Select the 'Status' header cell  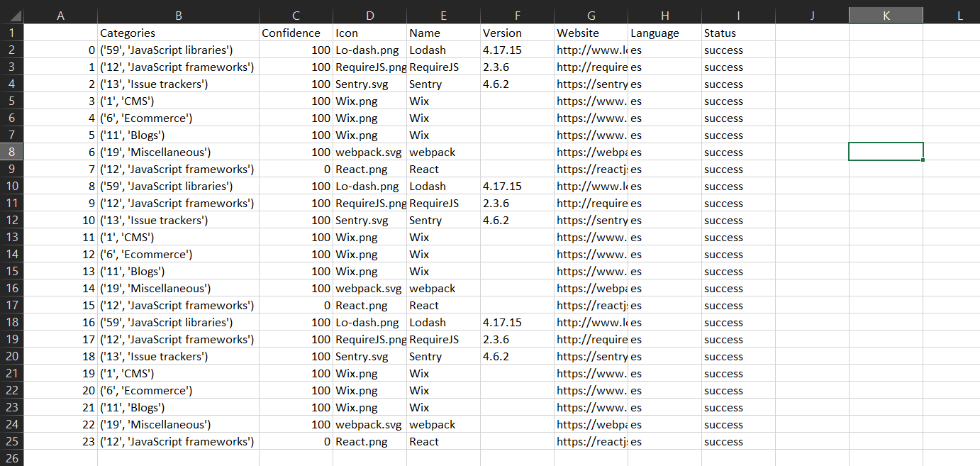pyautogui.click(x=738, y=33)
